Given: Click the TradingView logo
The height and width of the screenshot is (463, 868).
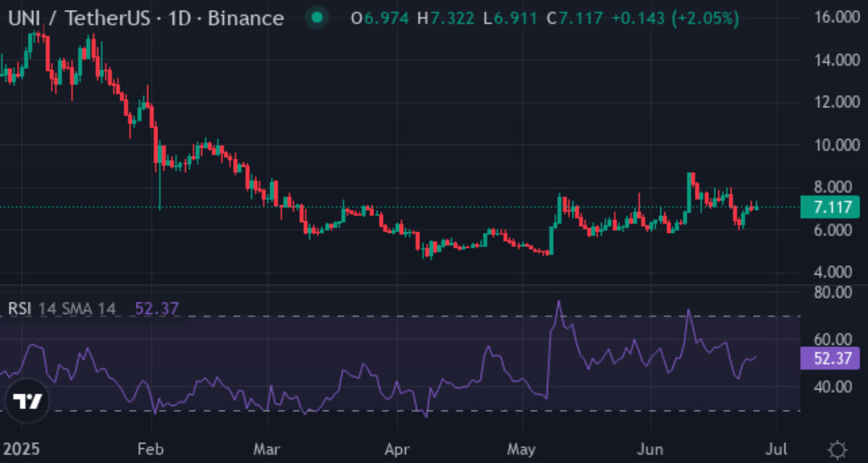Looking at the screenshot, I should tap(29, 401).
